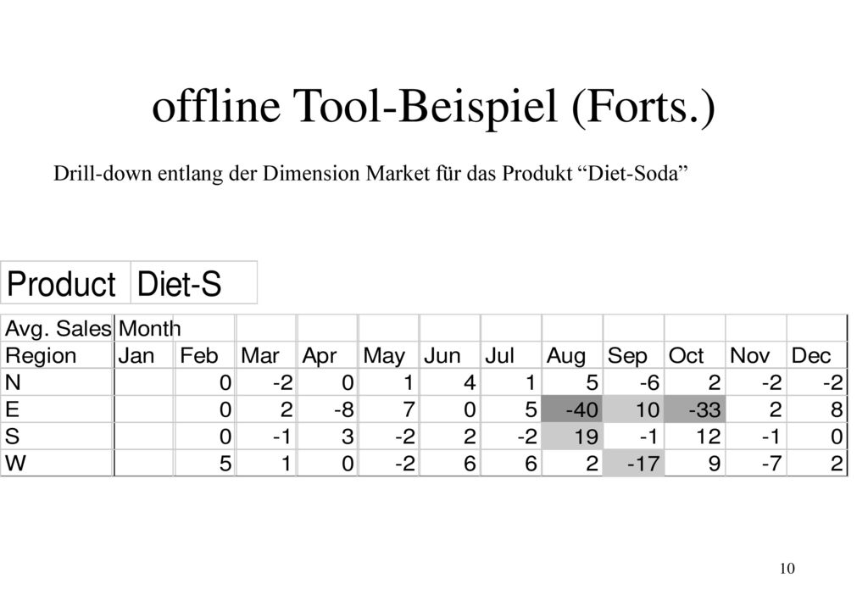
Task: Select the shaded 10 cell in row E
Action: [x=634, y=409]
